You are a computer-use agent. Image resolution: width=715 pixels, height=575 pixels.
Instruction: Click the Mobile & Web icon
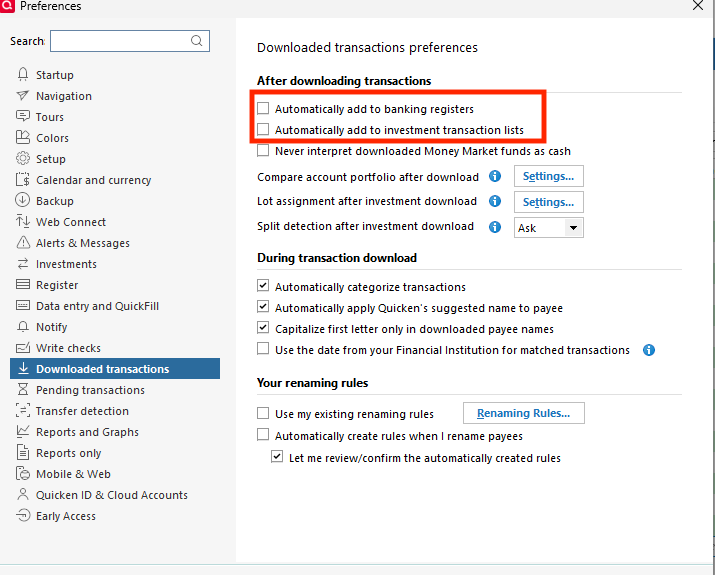[x=23, y=473]
